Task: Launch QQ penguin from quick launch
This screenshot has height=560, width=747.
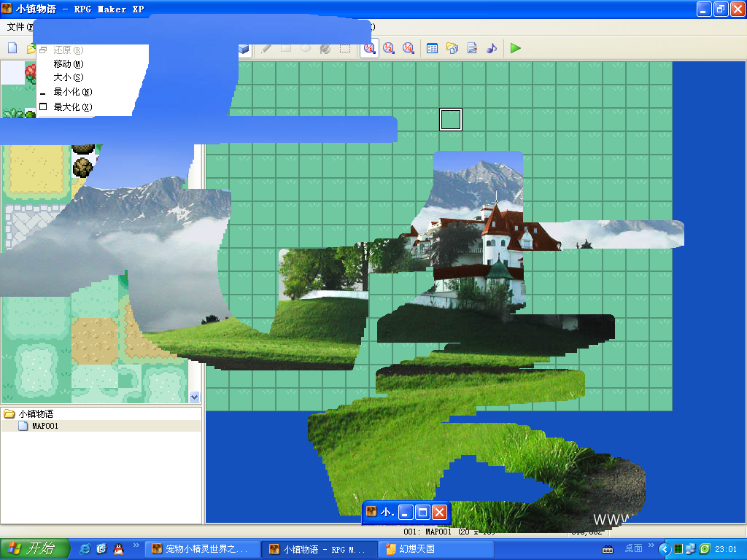Action: pyautogui.click(x=118, y=549)
